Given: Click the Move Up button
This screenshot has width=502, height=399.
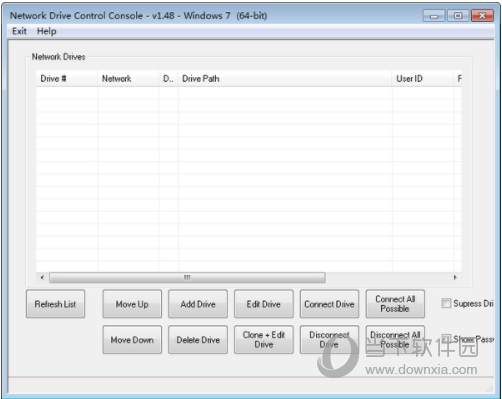Looking at the screenshot, I should (132, 304).
